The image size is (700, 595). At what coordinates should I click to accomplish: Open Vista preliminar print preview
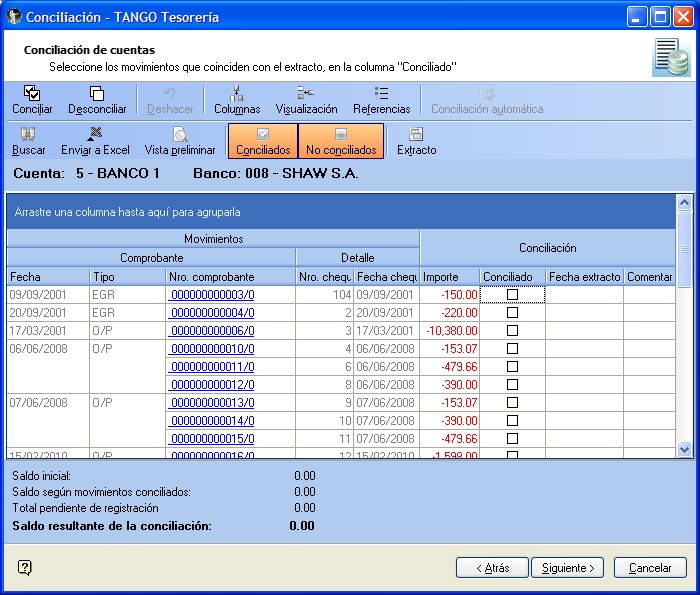[x=180, y=141]
